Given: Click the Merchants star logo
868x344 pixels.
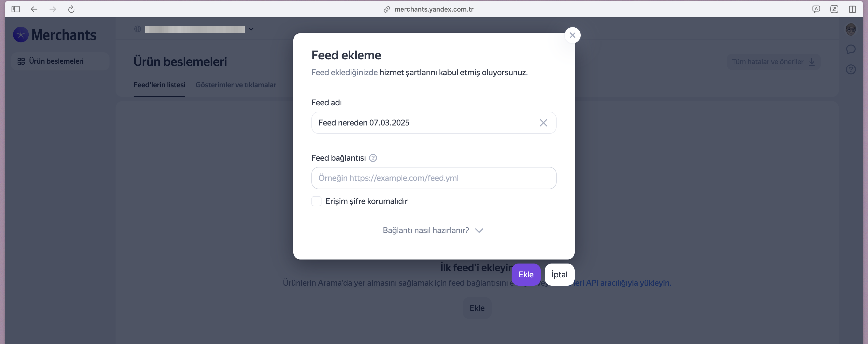Looking at the screenshot, I should (21, 35).
